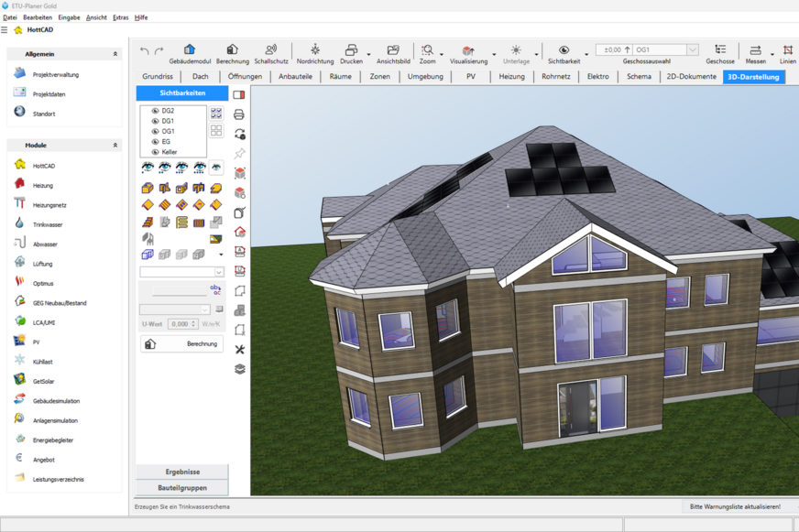Activate the Messen tool
799x532 pixels.
pos(754,49)
